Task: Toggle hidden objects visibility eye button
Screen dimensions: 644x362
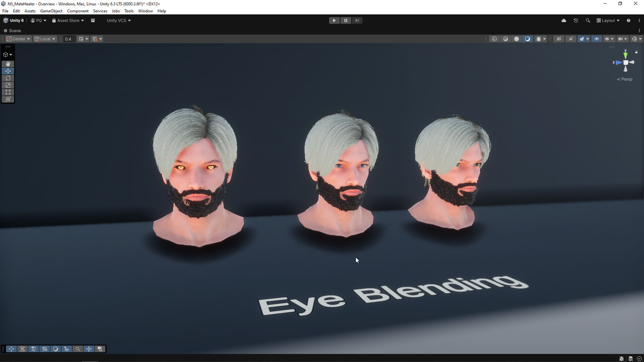Action: coord(597,39)
